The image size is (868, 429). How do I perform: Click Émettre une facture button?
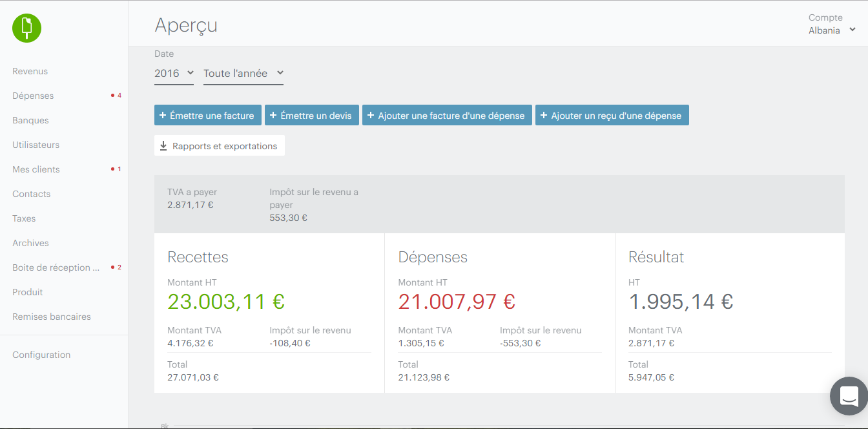(207, 116)
